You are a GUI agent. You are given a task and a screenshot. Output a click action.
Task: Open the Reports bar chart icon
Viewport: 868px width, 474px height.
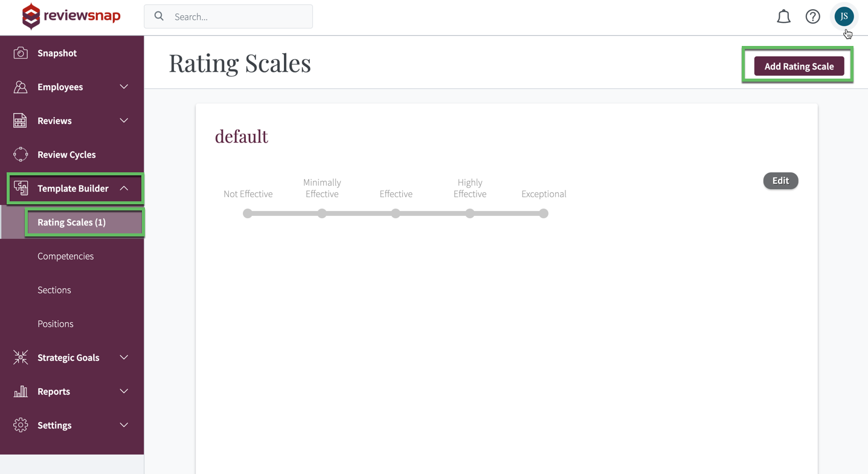pyautogui.click(x=20, y=391)
